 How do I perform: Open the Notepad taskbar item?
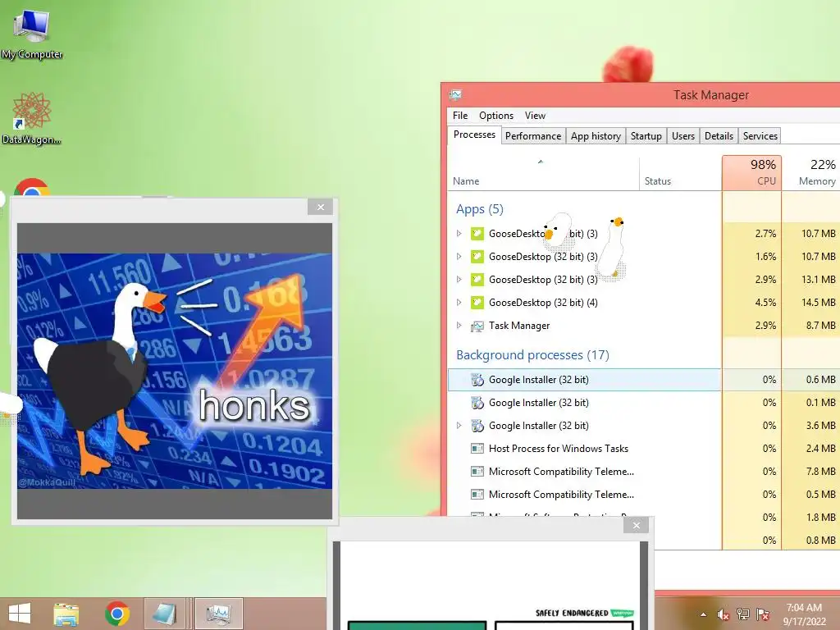click(164, 614)
